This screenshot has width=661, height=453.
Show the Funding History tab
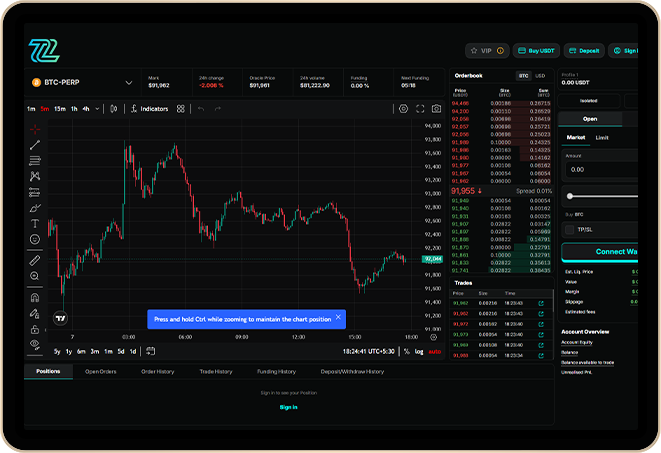(277, 372)
